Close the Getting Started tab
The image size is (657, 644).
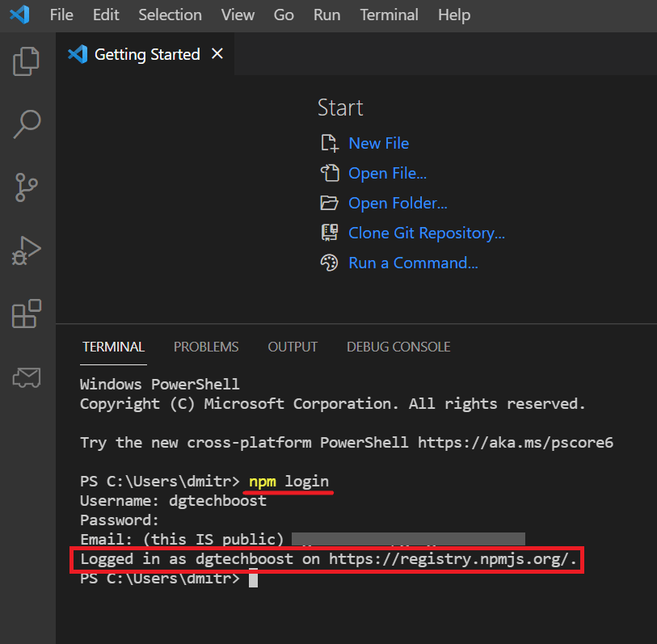[217, 54]
